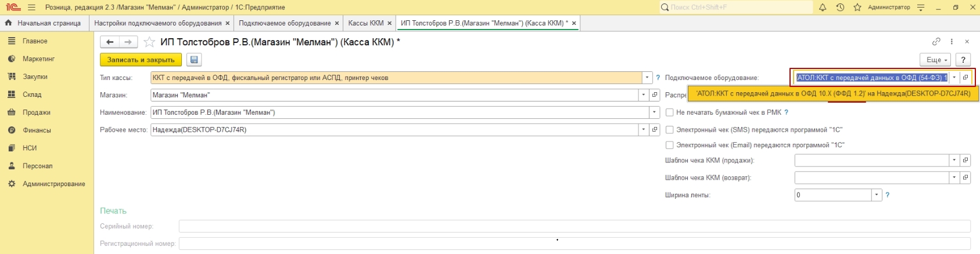Image resolution: width=980 pixels, height=254 pixels.
Task: Open Подключаемое оборудование value open-form icon
Action: pos(965,78)
